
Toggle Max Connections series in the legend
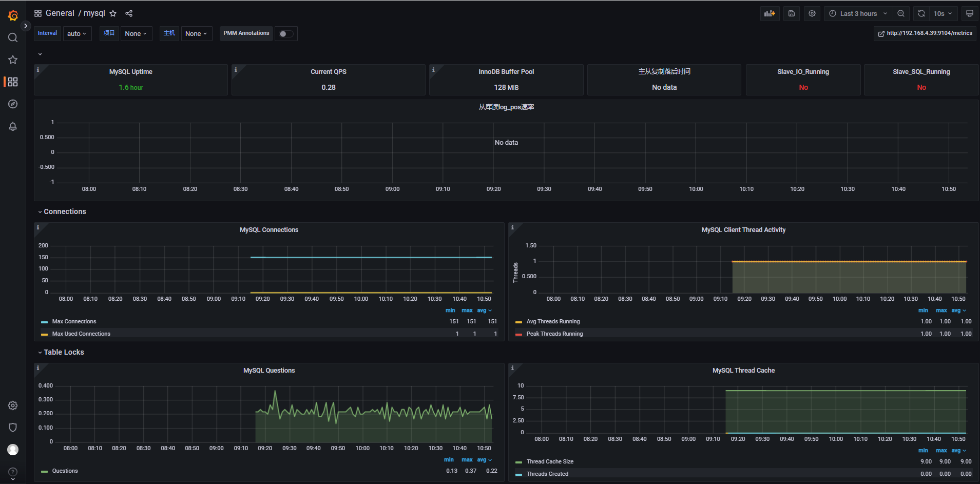coord(74,321)
